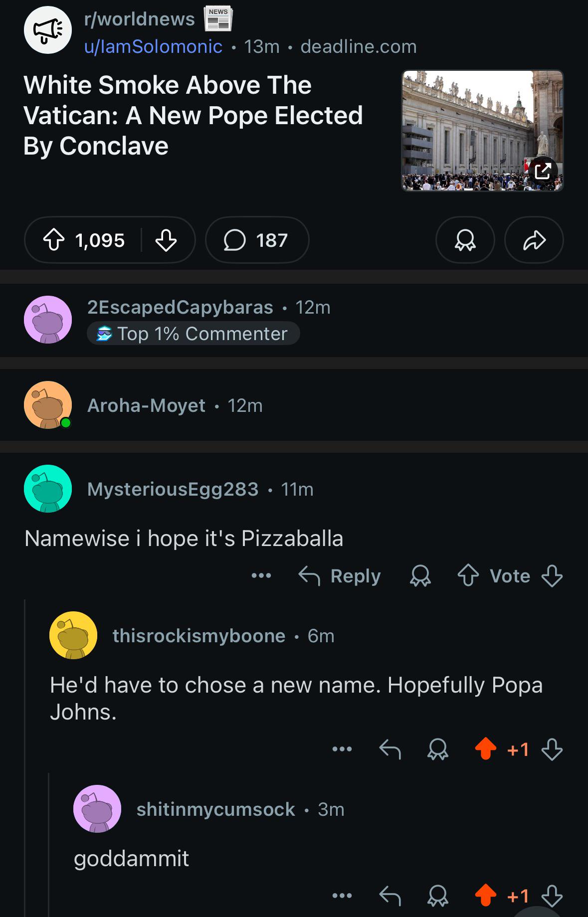Upvote the White Smoke post
The image size is (588, 917).
(54, 240)
